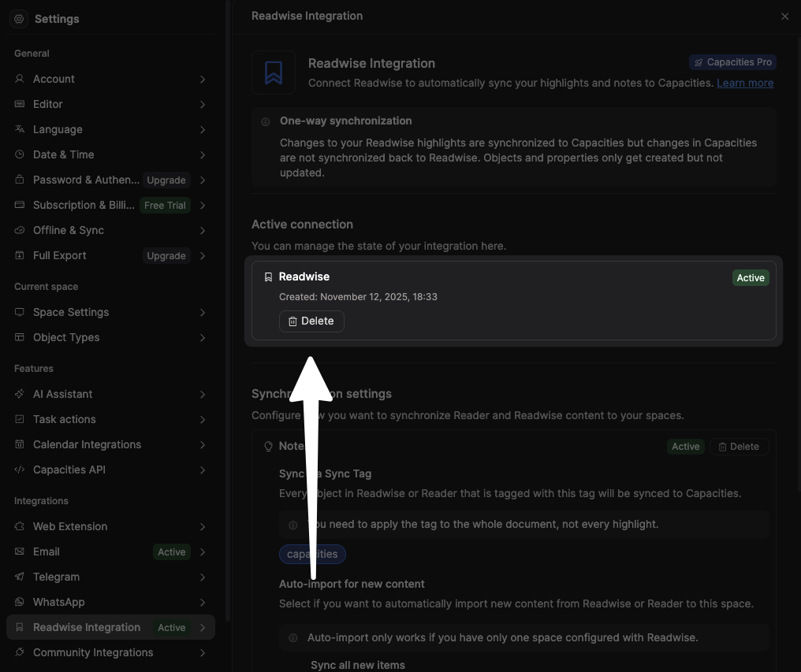Expand the Object Types chevron
The image size is (801, 672).
[x=203, y=337]
